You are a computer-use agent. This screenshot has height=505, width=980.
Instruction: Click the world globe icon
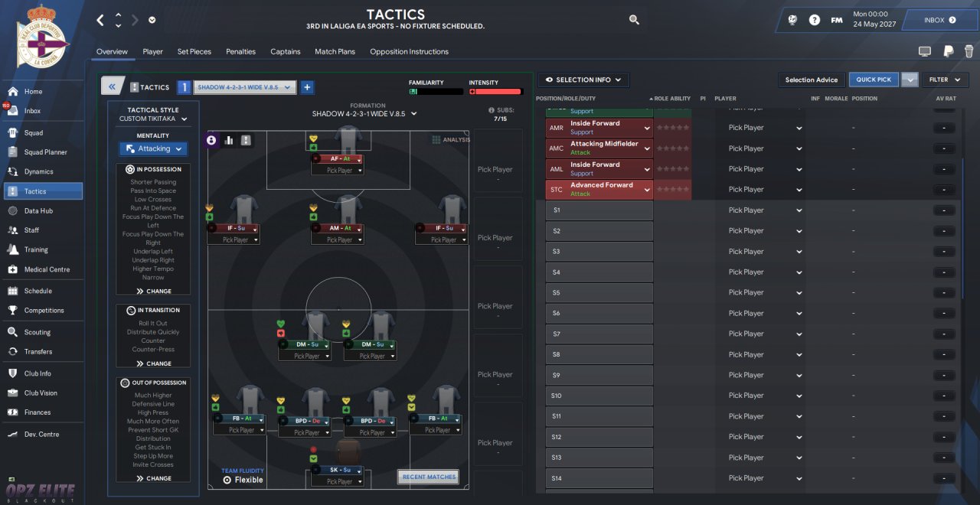click(792, 20)
